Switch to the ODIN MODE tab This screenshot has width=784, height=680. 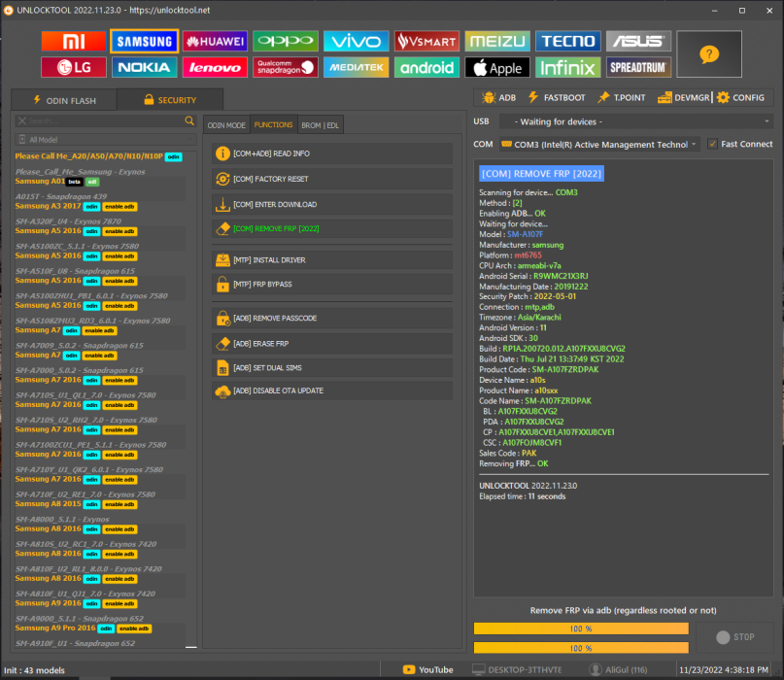[226, 125]
